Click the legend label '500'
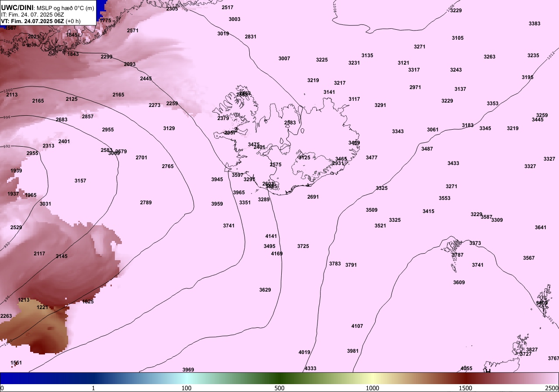The height and width of the screenshot is (392, 559). [x=279, y=388]
